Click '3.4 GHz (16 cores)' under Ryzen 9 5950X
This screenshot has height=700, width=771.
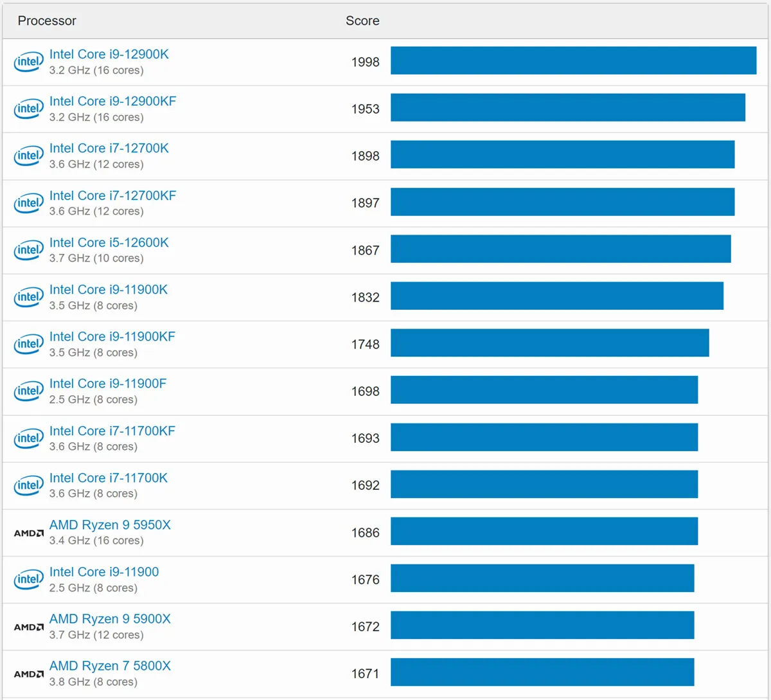click(96, 541)
